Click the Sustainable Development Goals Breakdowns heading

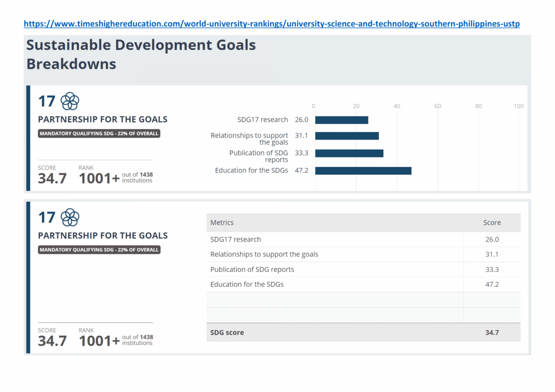pos(141,55)
